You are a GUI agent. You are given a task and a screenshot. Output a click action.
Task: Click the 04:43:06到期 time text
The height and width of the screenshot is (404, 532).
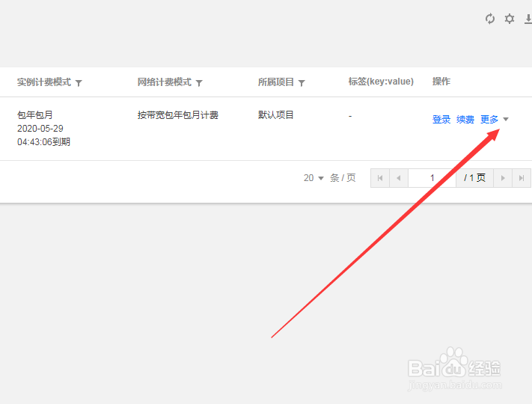pyautogui.click(x=43, y=142)
